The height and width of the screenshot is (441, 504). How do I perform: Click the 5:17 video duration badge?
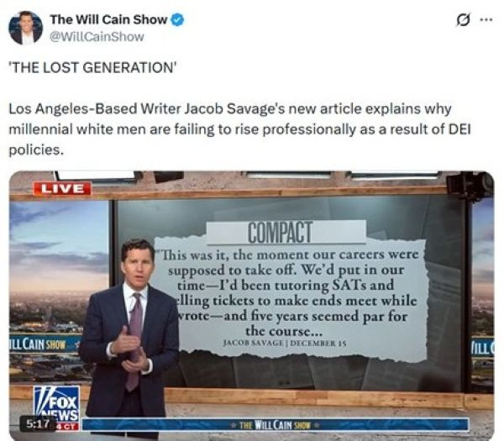(37, 424)
